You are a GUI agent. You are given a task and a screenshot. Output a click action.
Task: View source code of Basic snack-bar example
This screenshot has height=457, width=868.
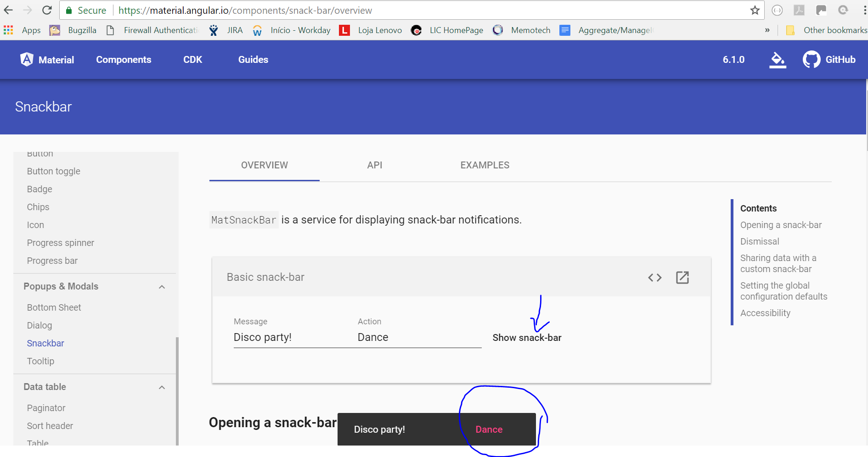[655, 278]
